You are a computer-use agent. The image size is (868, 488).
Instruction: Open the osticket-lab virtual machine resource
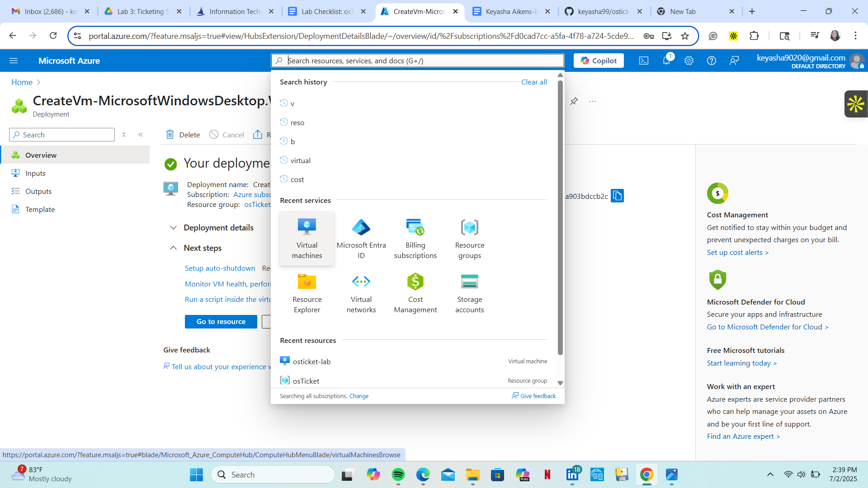pos(413,361)
